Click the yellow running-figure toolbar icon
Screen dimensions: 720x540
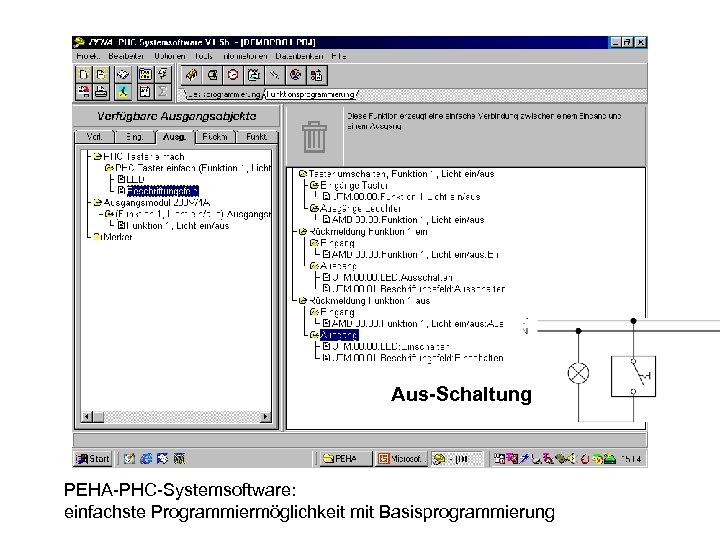click(123, 92)
